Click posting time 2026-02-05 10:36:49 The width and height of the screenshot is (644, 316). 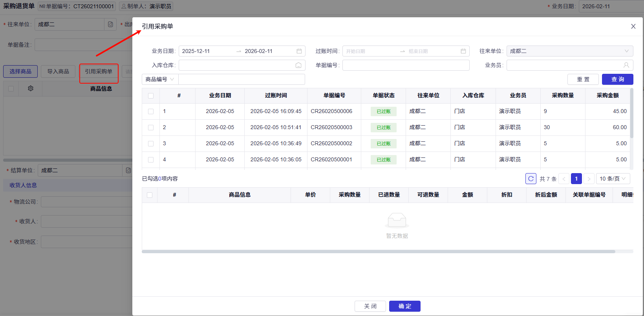276,143
